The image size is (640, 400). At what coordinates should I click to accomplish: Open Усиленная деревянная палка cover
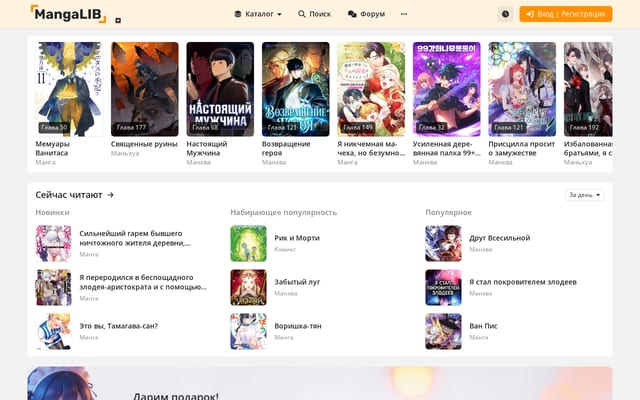click(x=447, y=89)
